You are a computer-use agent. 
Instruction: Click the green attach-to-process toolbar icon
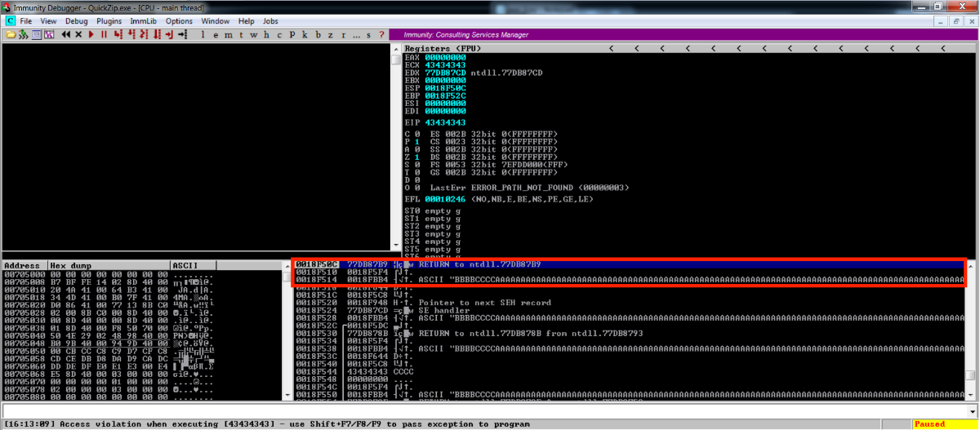(24, 34)
